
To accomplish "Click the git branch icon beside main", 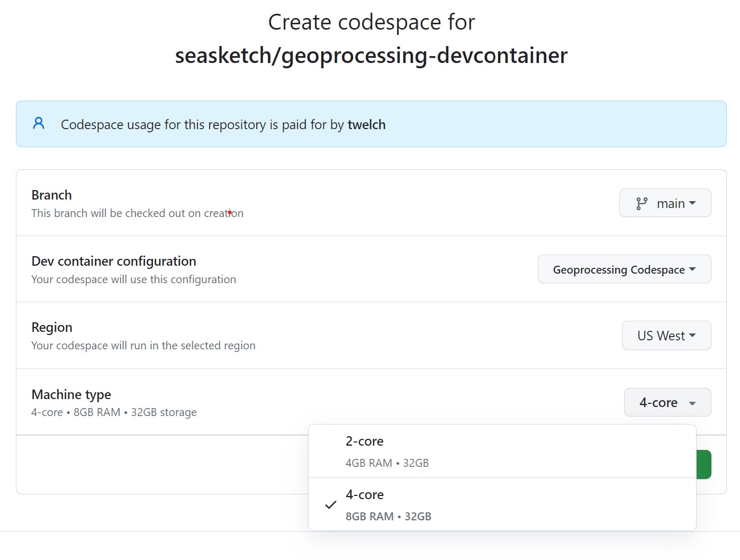I will pyautogui.click(x=642, y=203).
